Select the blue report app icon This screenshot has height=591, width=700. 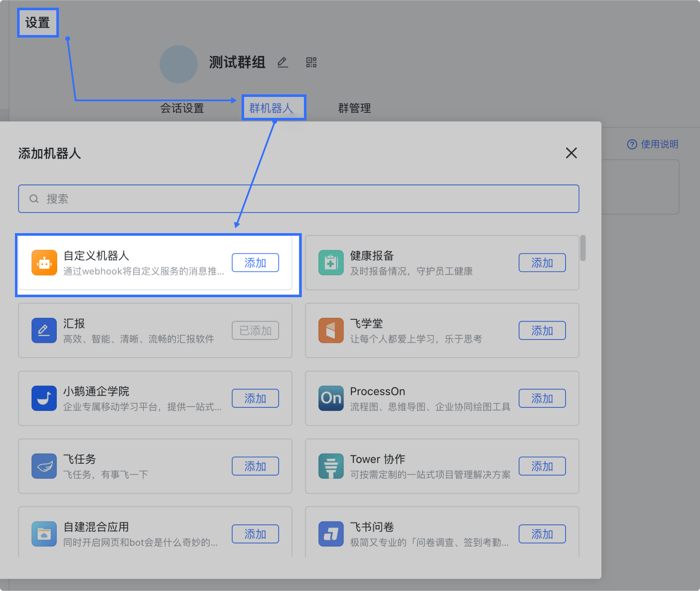point(44,331)
